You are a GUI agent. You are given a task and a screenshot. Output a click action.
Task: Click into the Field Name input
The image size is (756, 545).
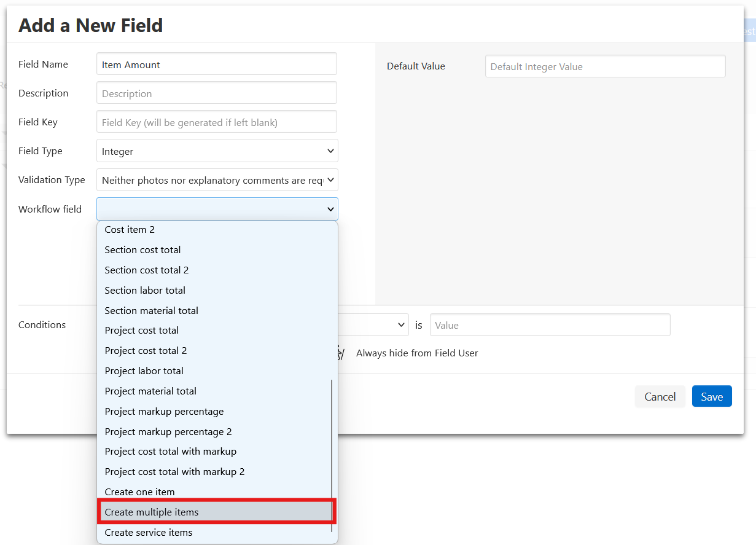point(217,65)
